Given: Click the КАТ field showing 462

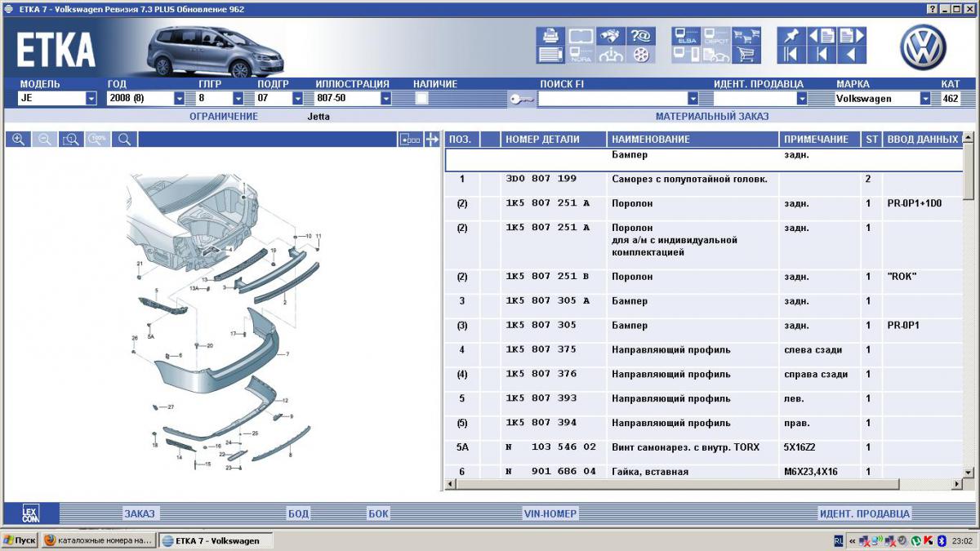Looking at the screenshot, I should point(951,99).
